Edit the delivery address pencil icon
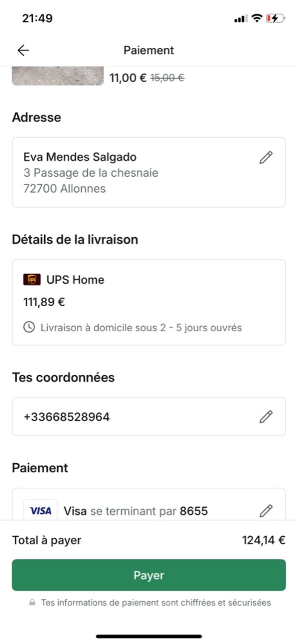 [x=266, y=158]
